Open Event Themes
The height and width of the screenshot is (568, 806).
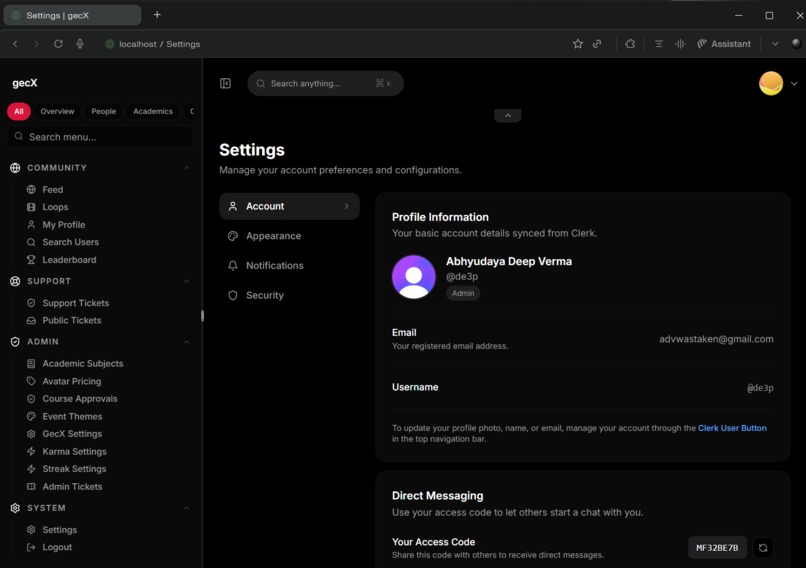[72, 417]
